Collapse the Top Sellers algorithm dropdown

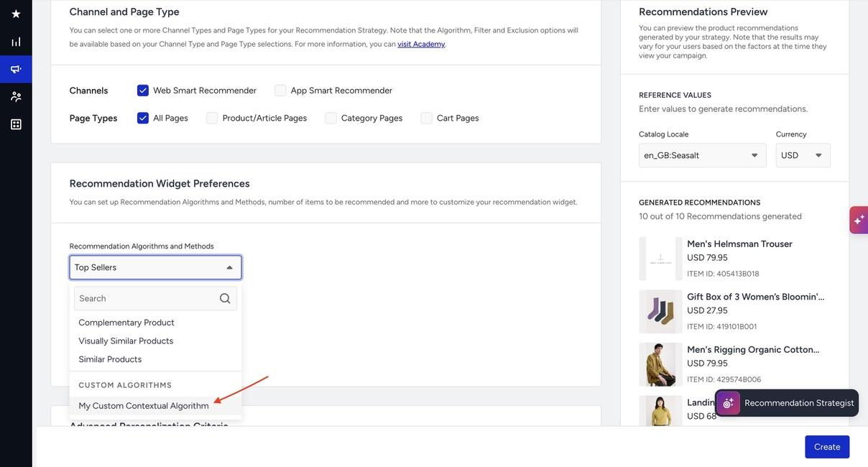(x=155, y=267)
